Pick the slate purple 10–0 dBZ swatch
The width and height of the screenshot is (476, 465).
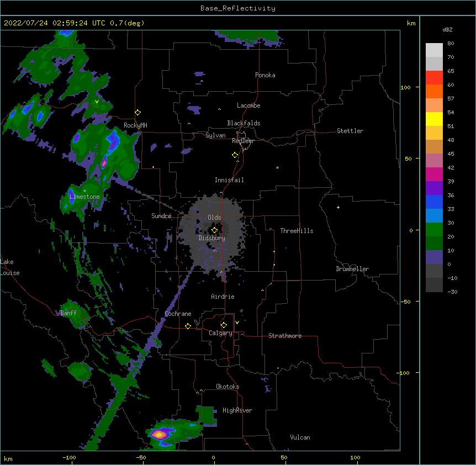pos(434,257)
